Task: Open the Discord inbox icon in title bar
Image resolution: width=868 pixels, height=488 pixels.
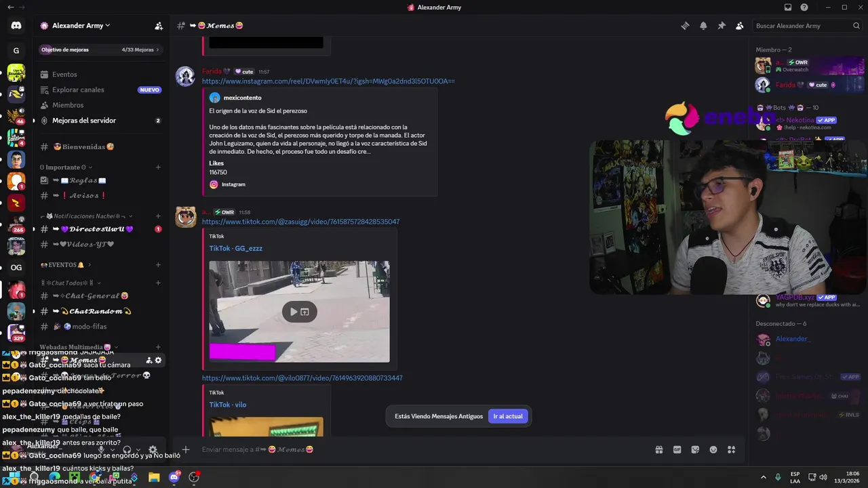Action: click(788, 7)
